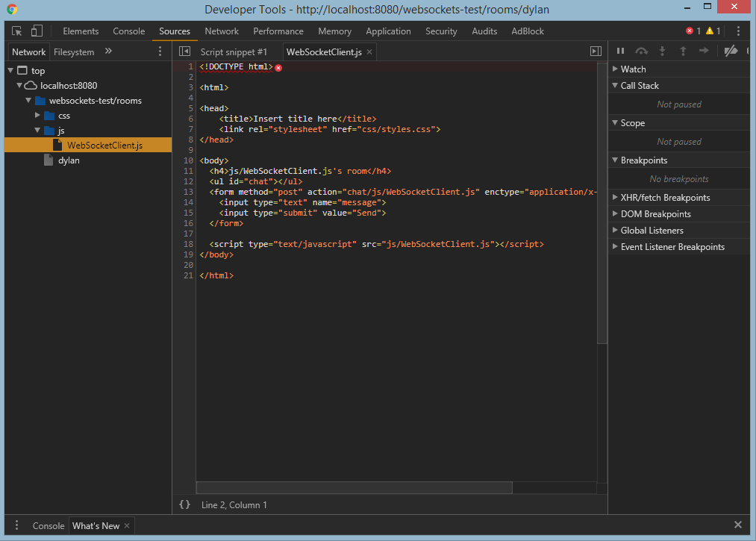Expand the Watch section
This screenshot has height=541, width=756.
pyautogui.click(x=615, y=69)
